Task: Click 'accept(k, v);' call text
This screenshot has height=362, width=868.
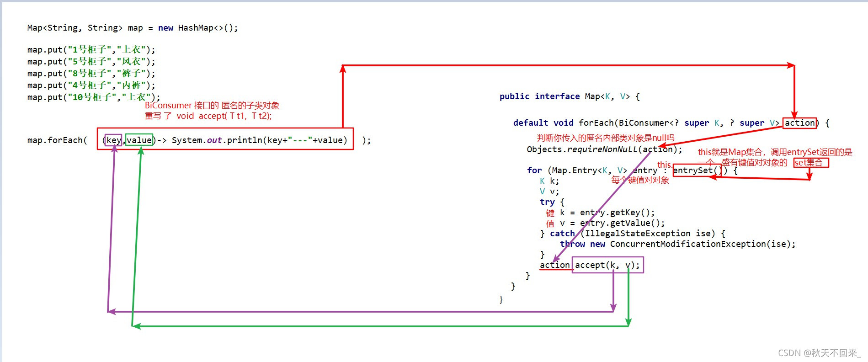Action: coord(607,265)
